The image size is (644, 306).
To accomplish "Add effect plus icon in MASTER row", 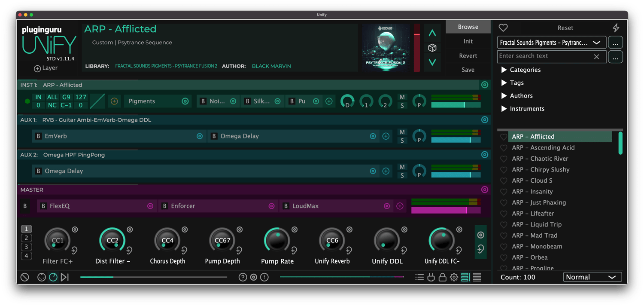I will coord(400,206).
